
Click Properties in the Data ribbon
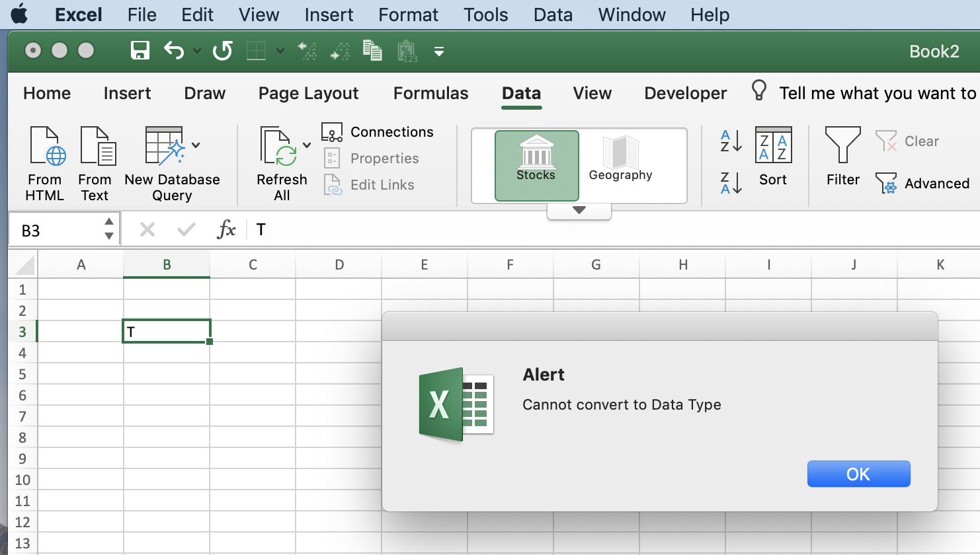coord(371,159)
